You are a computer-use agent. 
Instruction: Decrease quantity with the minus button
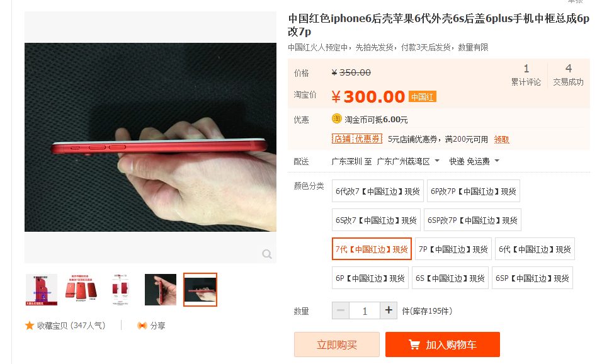341,310
